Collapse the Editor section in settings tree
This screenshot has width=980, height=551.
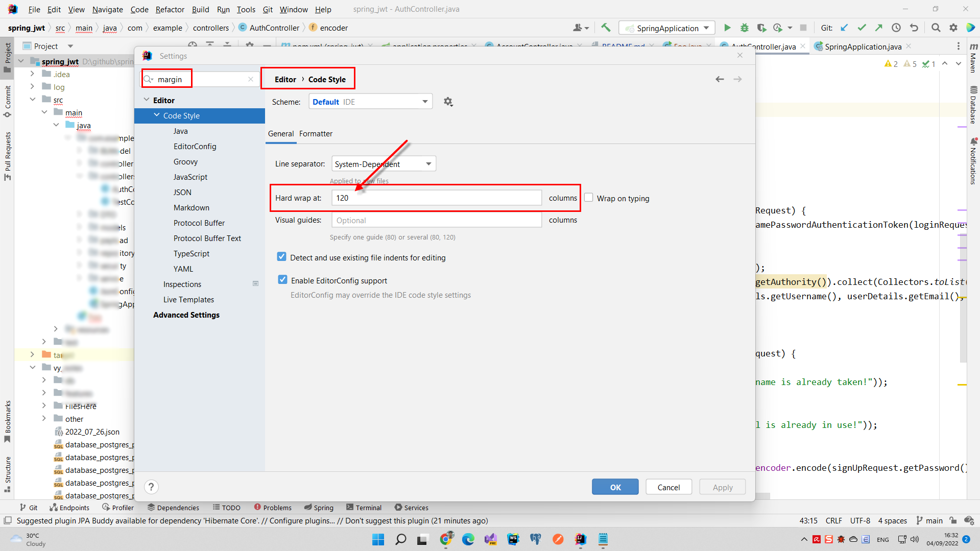tap(147, 100)
